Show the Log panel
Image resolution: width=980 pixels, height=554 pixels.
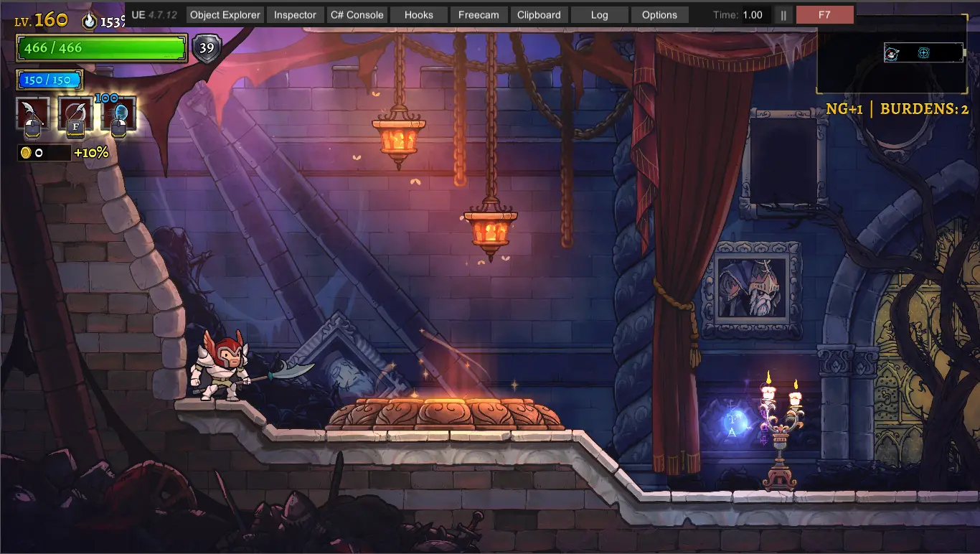coord(599,14)
